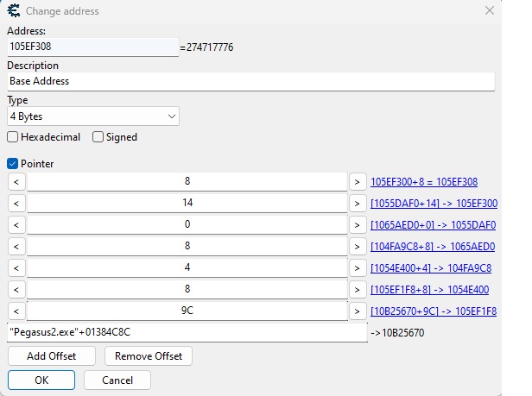Image resolution: width=532 pixels, height=396 pixels.
Task: Click the Pegasus2.exe base address field
Action: [x=187, y=332]
